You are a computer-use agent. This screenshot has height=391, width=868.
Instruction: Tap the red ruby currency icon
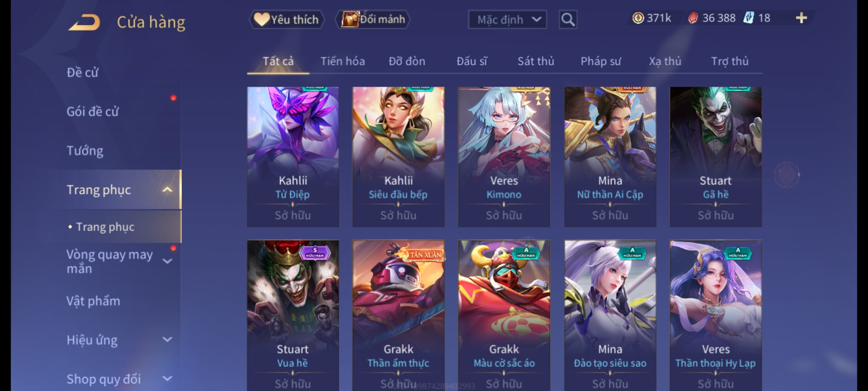point(693,18)
